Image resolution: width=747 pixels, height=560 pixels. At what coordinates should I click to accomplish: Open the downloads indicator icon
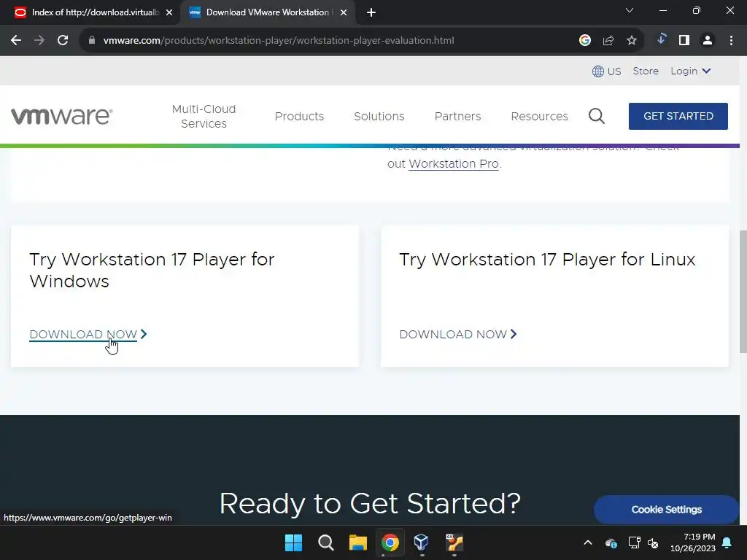pos(661,39)
